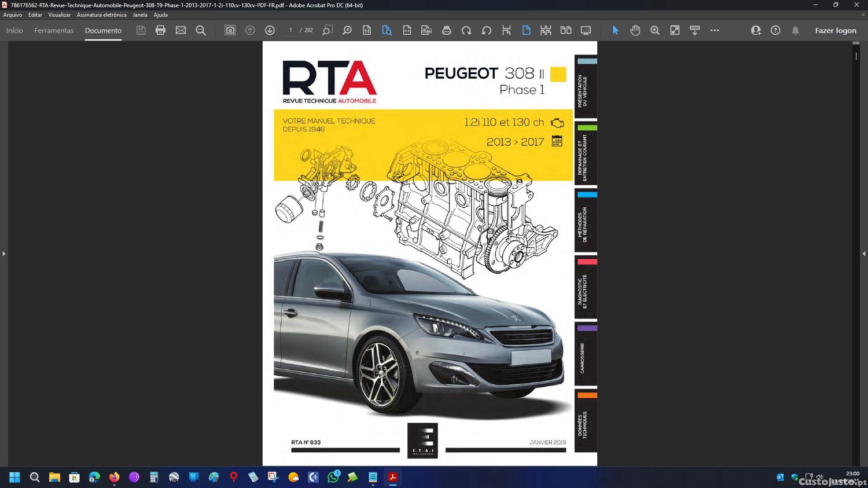The height and width of the screenshot is (488, 868).
Task: Expand the right tools pane
Action: click(x=863, y=254)
